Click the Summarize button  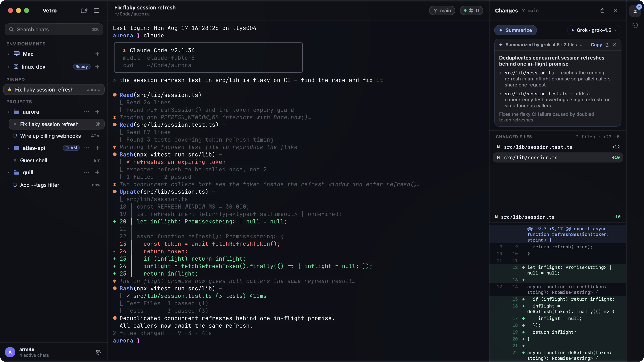[x=515, y=30]
